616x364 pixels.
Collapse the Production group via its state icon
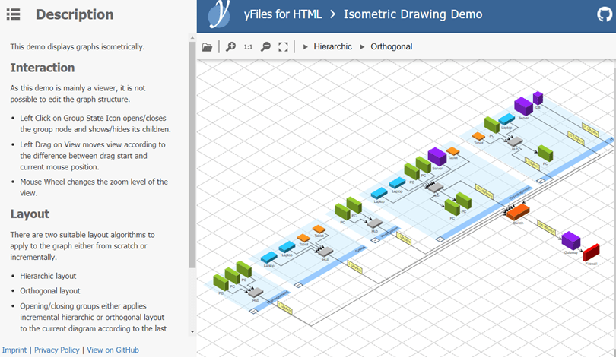pyautogui.click(x=375, y=240)
